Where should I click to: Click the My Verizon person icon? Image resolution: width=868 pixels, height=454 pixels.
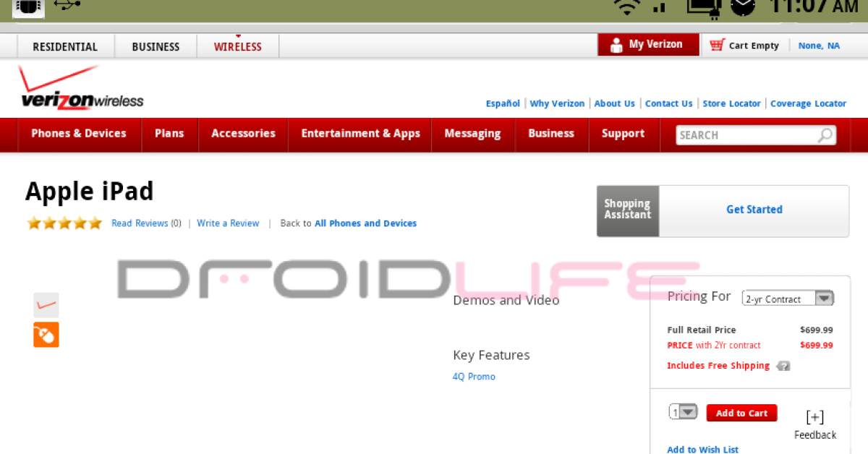(x=616, y=45)
